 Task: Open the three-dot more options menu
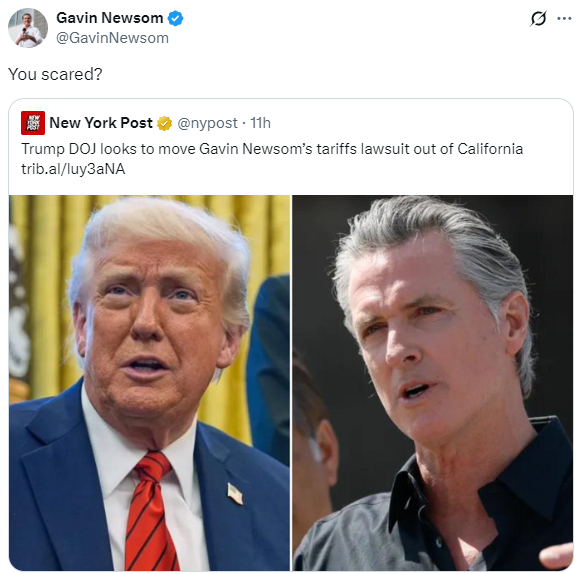click(564, 18)
